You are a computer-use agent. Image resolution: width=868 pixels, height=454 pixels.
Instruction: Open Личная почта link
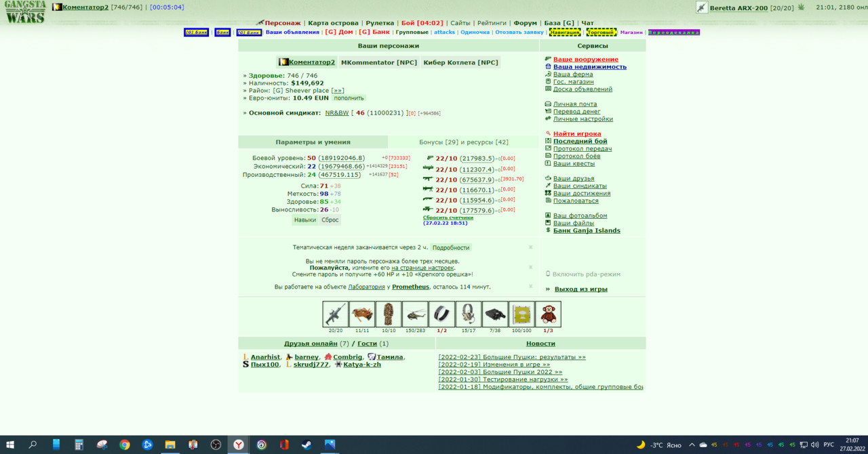click(575, 104)
